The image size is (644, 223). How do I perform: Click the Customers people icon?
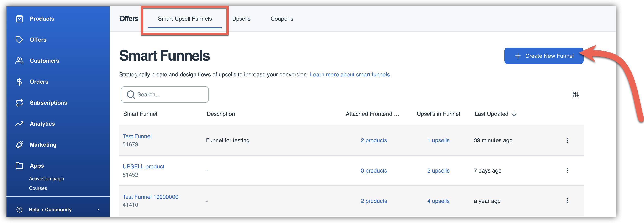[19, 61]
